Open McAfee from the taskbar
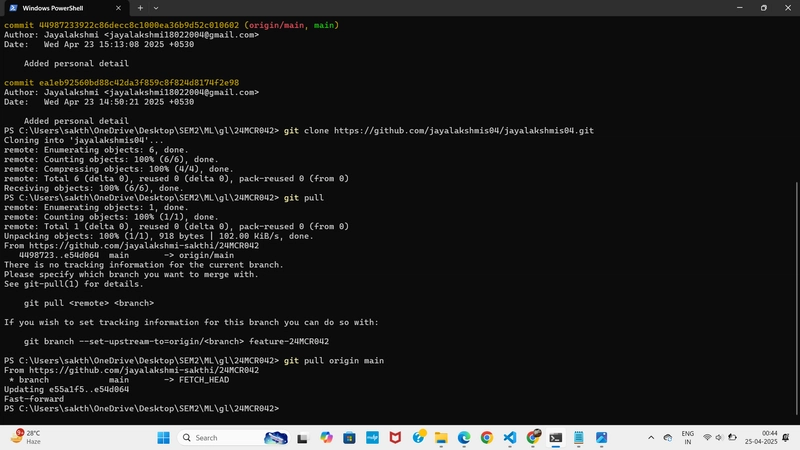Image resolution: width=800 pixels, height=450 pixels. [x=395, y=438]
